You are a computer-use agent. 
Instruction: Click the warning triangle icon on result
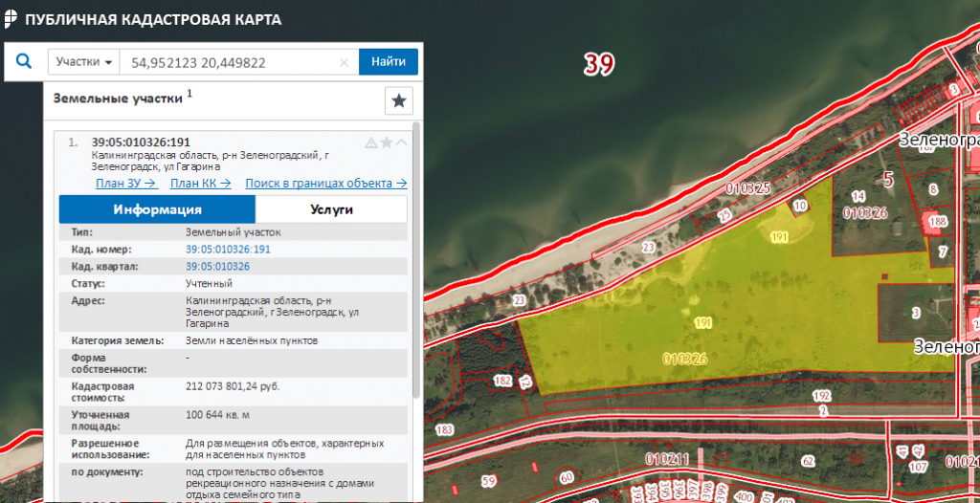point(371,142)
